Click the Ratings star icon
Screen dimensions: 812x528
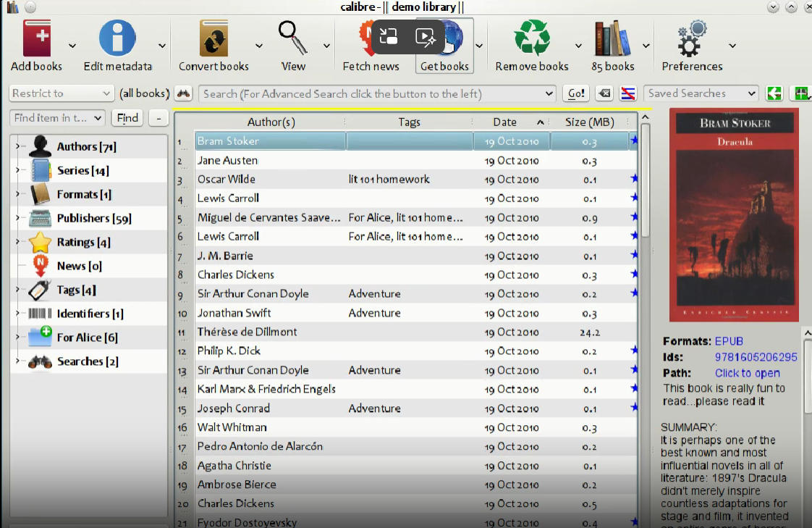tap(40, 242)
